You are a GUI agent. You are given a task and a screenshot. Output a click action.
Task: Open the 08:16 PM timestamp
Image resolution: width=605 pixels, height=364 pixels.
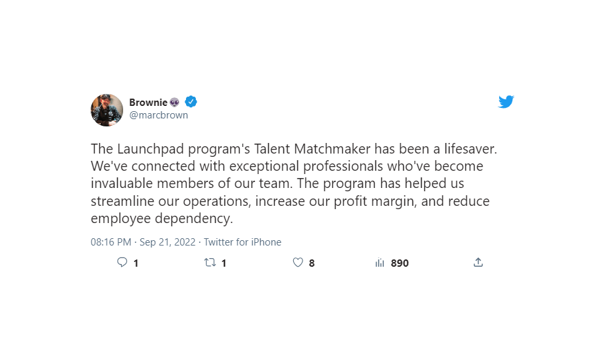pos(111,242)
